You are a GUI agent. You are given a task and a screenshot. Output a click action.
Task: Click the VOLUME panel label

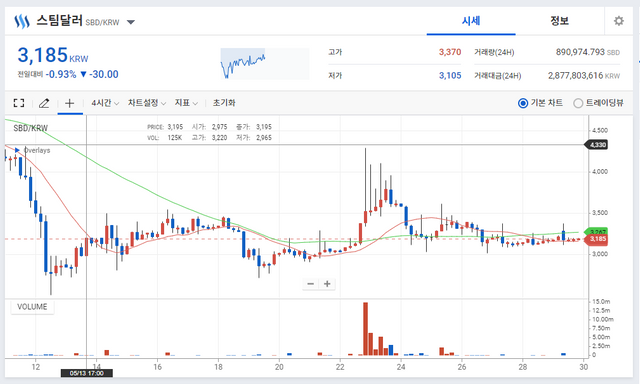pos(32,307)
